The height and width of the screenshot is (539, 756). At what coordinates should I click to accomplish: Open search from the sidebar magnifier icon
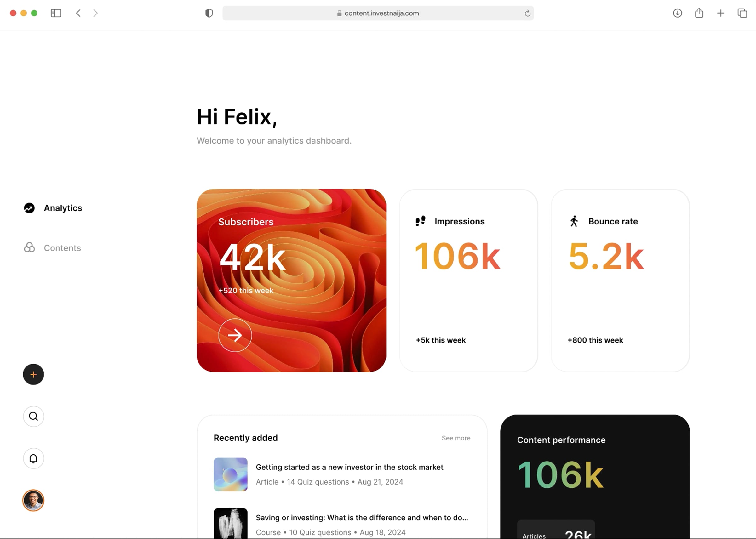click(33, 416)
